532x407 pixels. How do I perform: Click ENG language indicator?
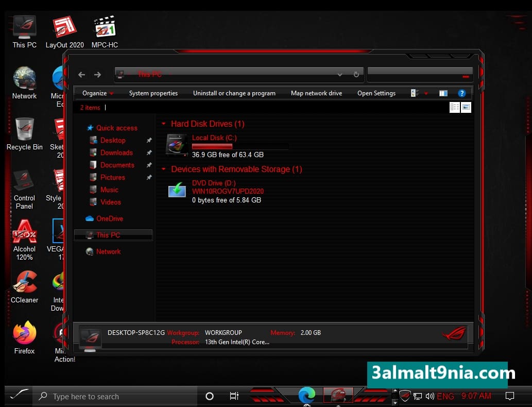[445, 396]
